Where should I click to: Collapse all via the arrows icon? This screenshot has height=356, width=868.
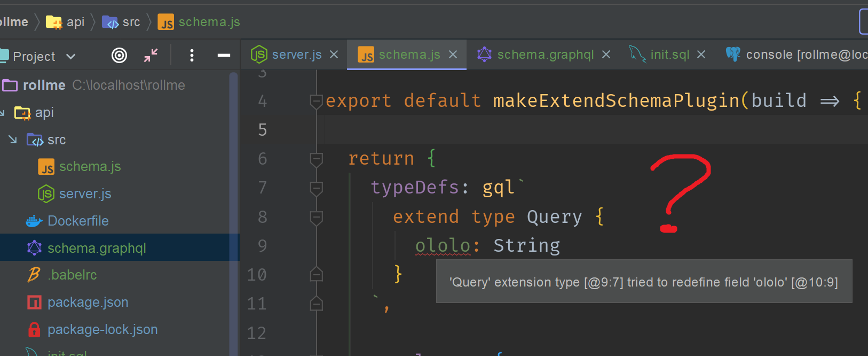pos(151,55)
